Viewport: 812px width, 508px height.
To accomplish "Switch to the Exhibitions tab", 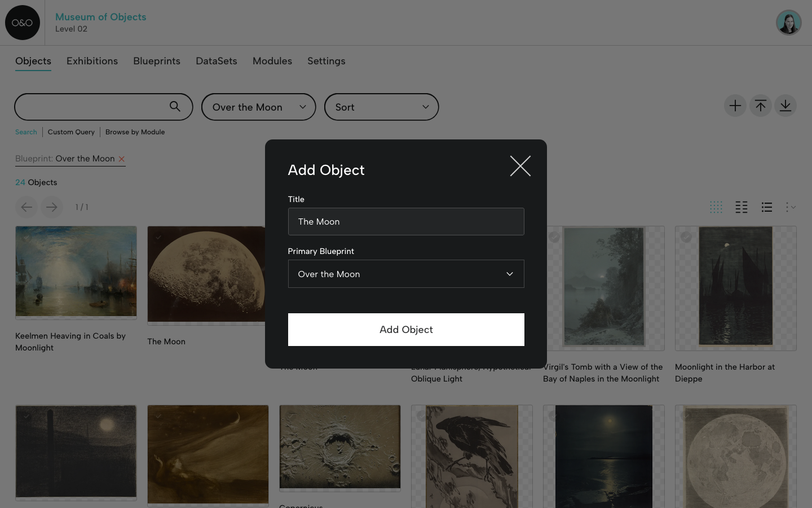I will click(x=92, y=61).
